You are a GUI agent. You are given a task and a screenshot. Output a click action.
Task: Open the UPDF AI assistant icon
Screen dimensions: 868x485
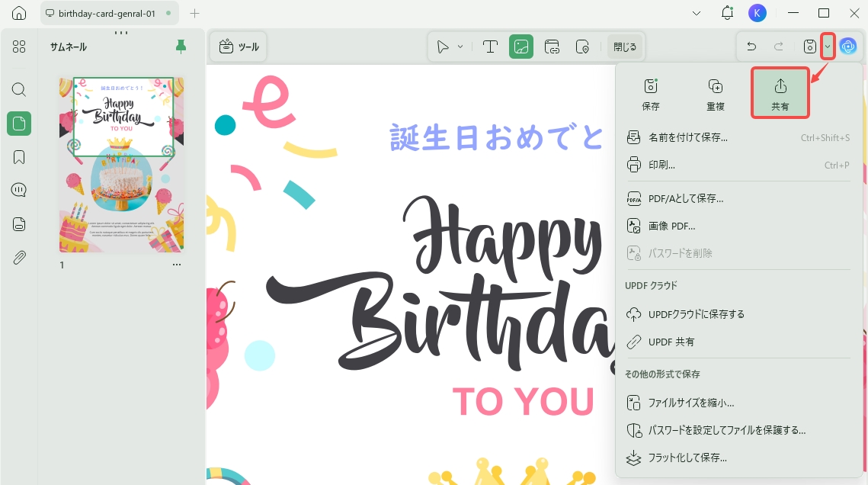point(848,47)
